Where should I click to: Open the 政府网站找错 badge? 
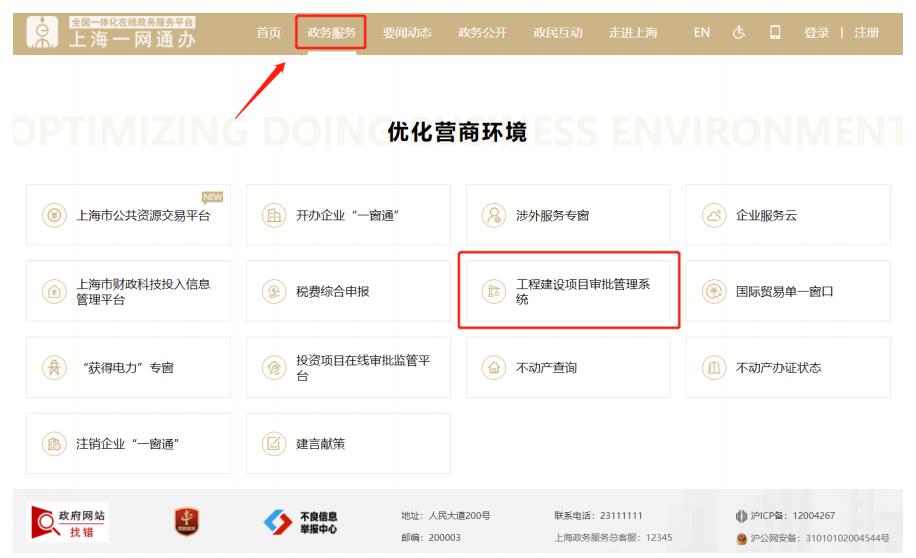[68, 522]
